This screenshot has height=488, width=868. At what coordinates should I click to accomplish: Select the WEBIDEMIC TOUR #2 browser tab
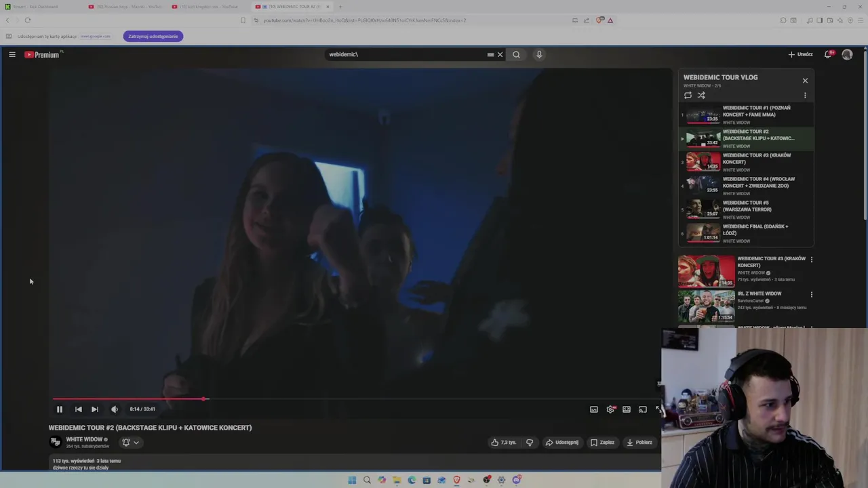click(x=293, y=7)
